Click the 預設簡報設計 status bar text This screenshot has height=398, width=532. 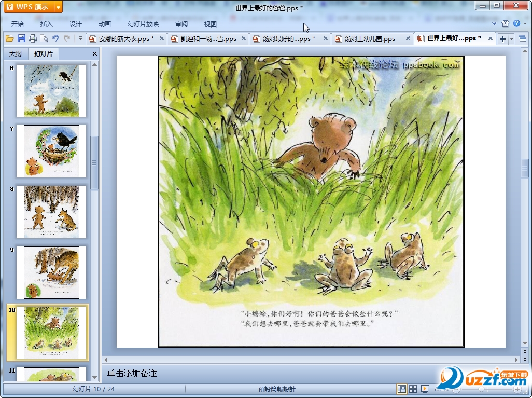click(276, 389)
